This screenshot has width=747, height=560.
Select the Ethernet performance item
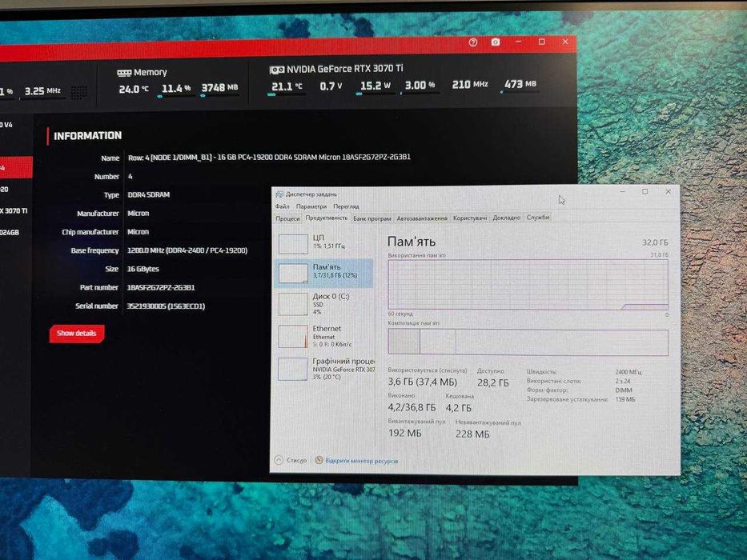click(x=325, y=336)
